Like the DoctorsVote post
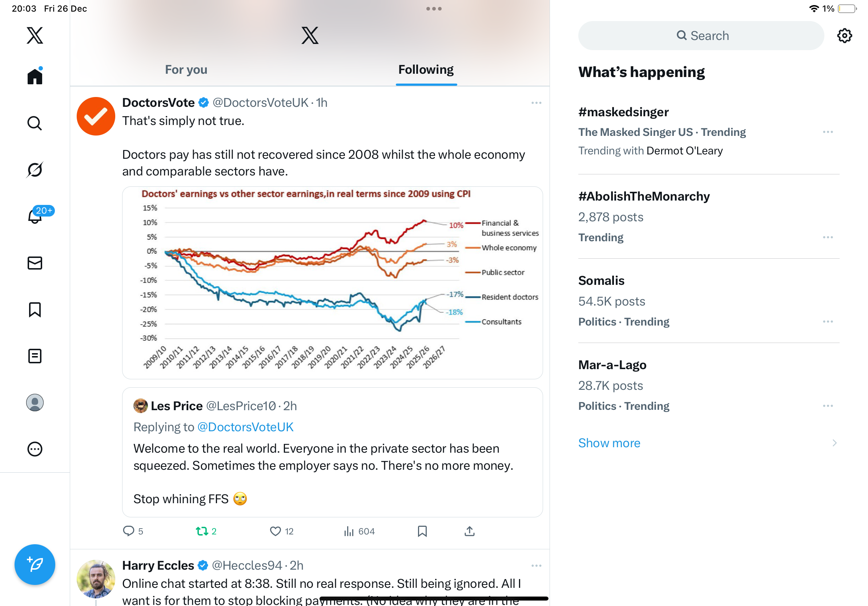The image size is (868, 606). tap(275, 531)
